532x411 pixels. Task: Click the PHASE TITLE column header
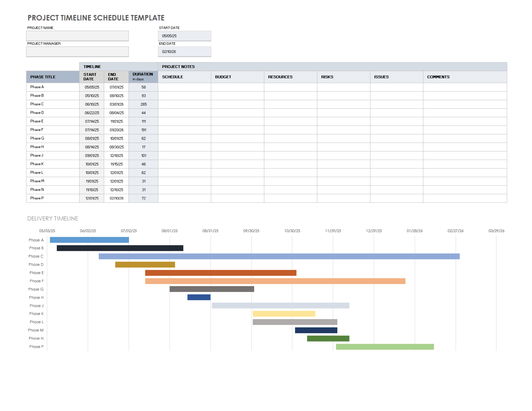[x=53, y=77]
